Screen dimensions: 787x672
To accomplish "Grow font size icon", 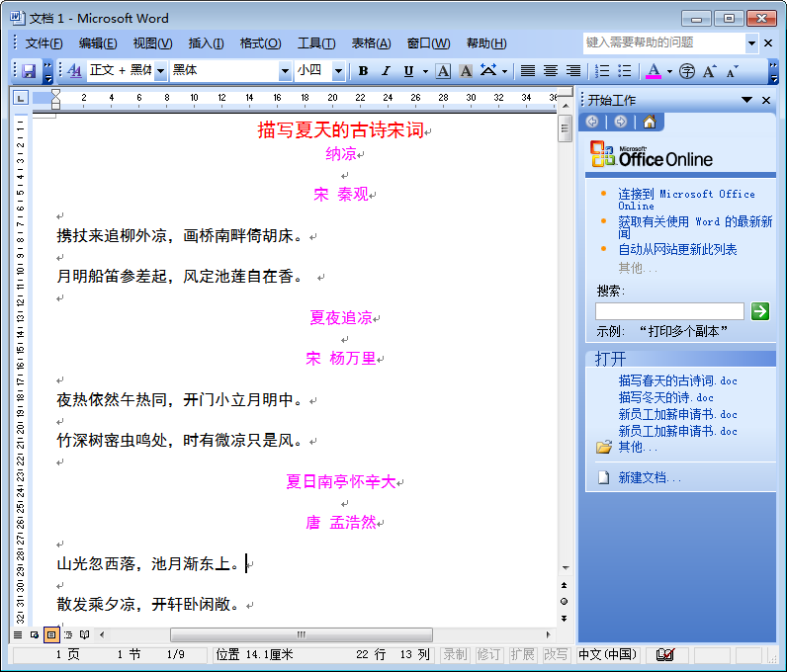I will point(709,71).
